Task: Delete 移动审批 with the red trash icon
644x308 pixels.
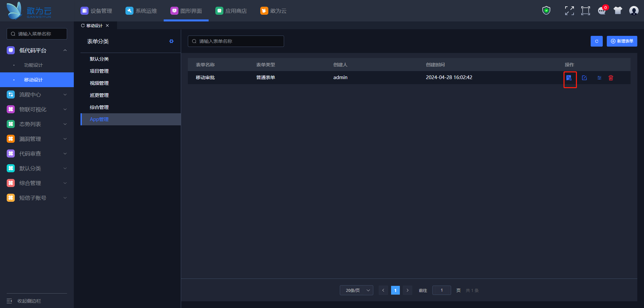Action: pos(611,78)
